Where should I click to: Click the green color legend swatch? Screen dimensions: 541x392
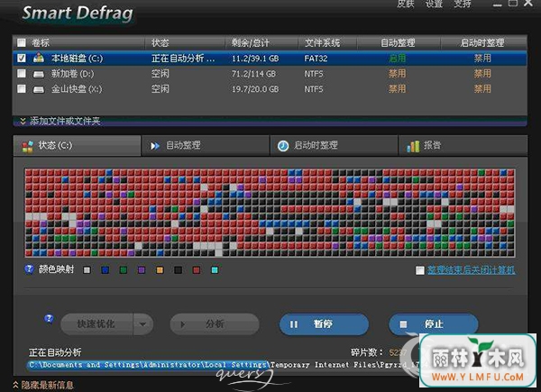click(x=124, y=270)
